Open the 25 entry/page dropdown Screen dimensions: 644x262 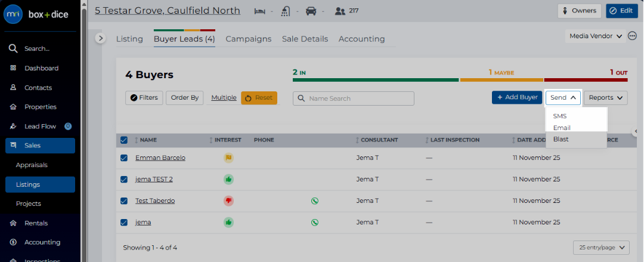601,248
